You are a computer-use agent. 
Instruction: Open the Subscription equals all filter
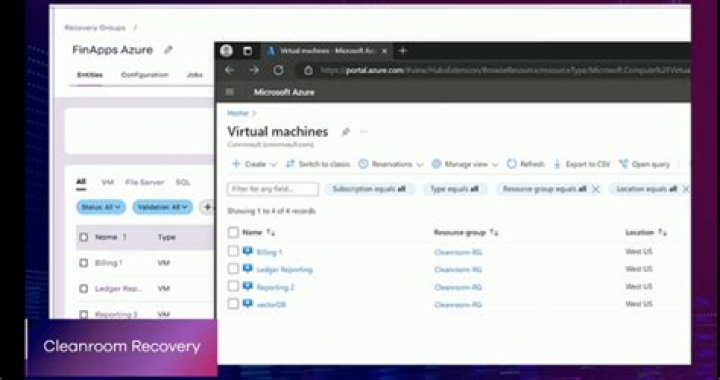click(369, 189)
